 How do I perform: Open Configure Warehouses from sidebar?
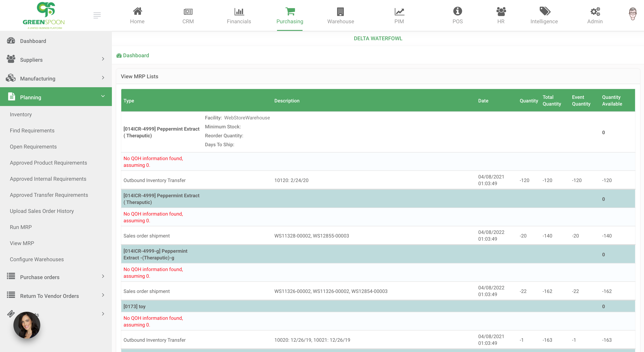pos(36,259)
